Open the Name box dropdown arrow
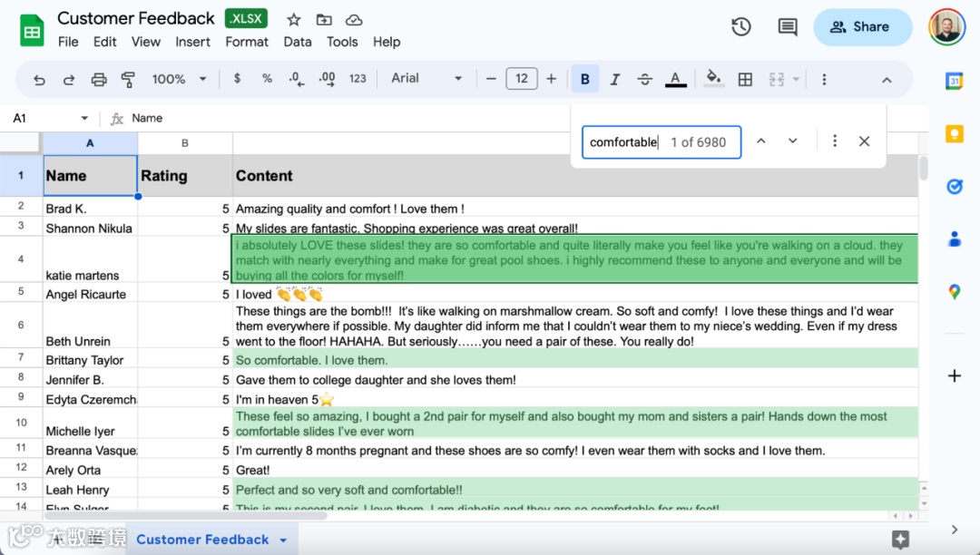The image size is (980, 555). (x=84, y=118)
